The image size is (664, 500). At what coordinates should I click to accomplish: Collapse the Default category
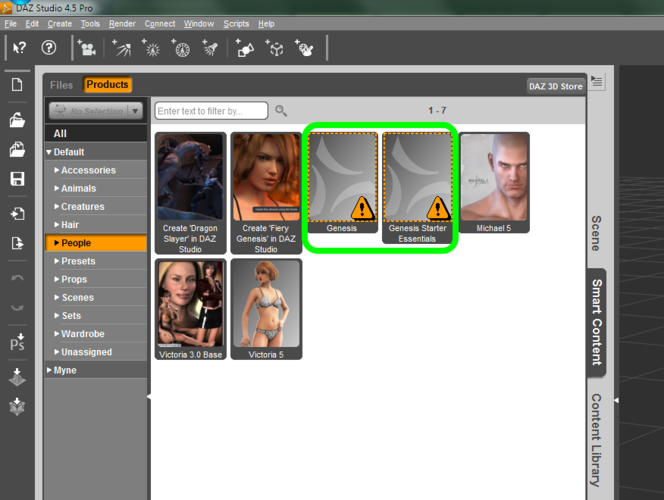coord(49,152)
